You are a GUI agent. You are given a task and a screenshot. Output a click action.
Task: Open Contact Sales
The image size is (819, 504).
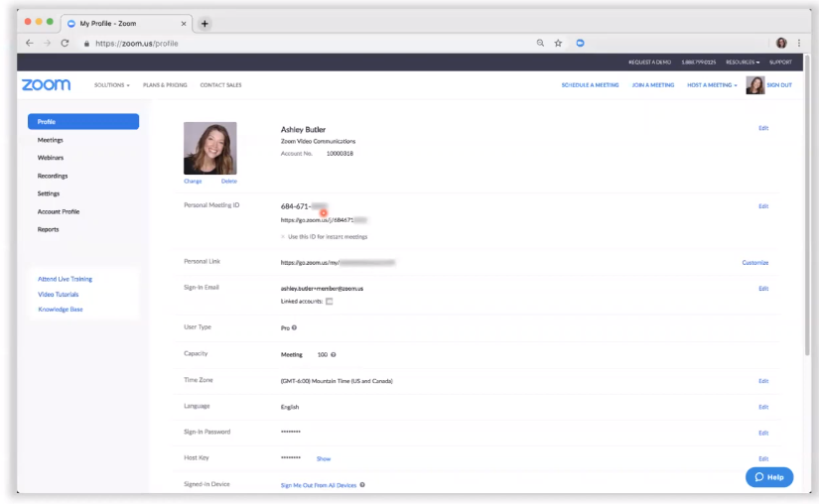[x=221, y=85]
